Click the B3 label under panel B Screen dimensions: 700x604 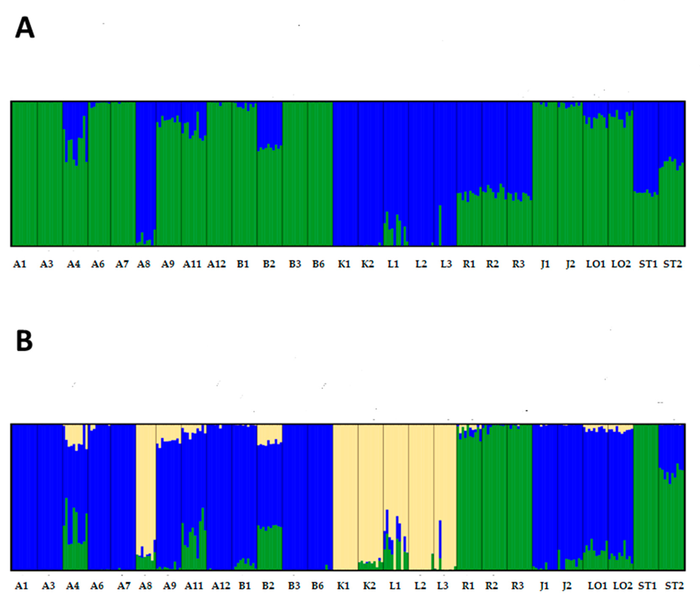pyautogui.click(x=294, y=586)
